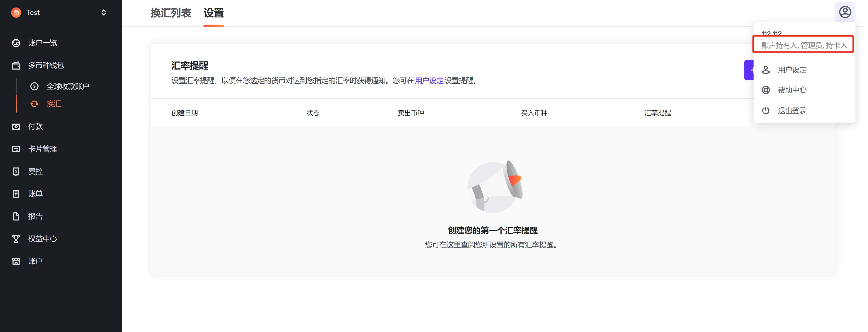Click the account overview dashboard icon
Image resolution: width=868 pixels, height=332 pixels.
point(16,43)
